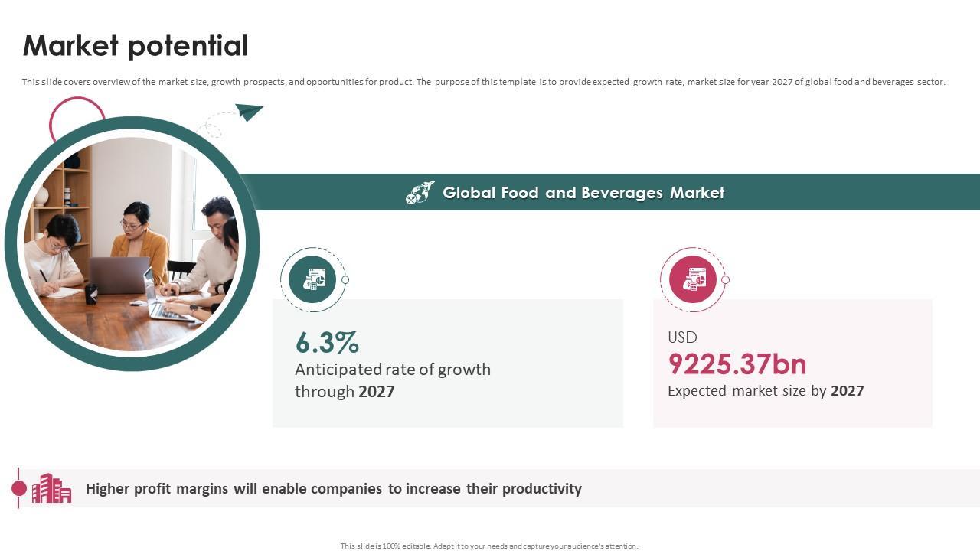This screenshot has width=980, height=551.
Task: Click the pink market size icon
Action: [x=693, y=279]
